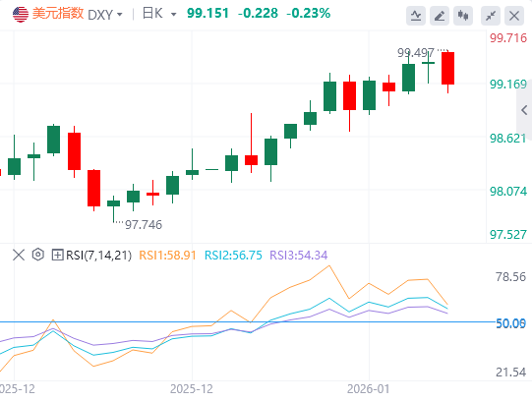Select the pencil drawing tool

tap(440, 16)
